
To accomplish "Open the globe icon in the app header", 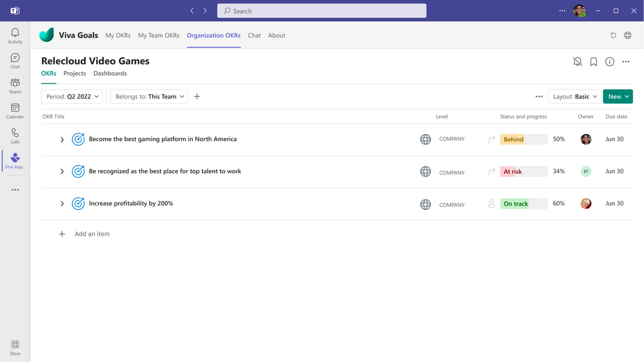I will point(628,35).
